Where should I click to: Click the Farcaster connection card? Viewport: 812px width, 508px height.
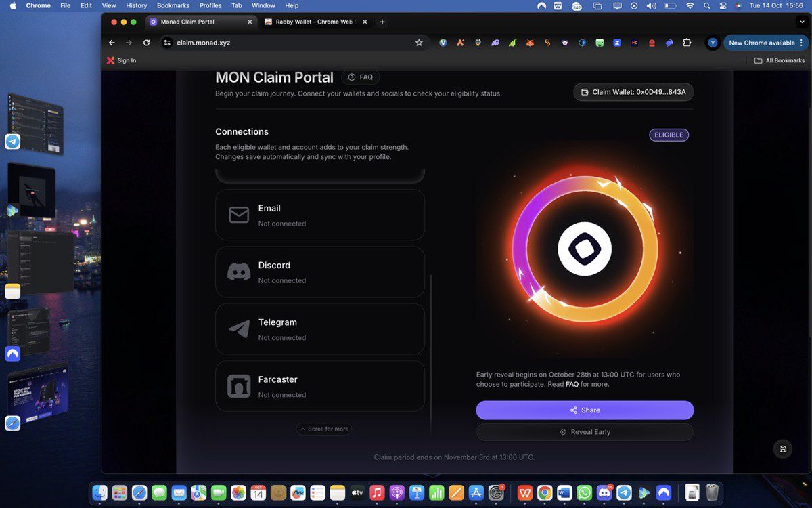[320, 386]
